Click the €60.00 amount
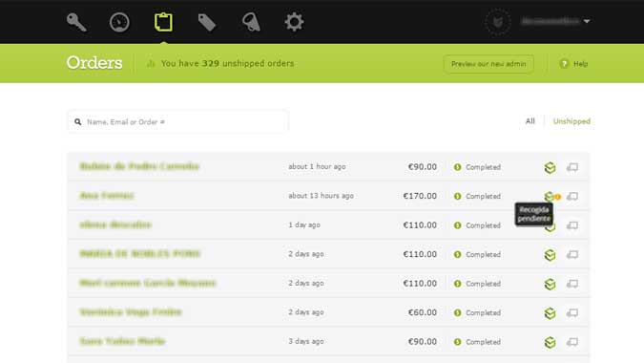This screenshot has width=644, height=363. [x=423, y=312]
